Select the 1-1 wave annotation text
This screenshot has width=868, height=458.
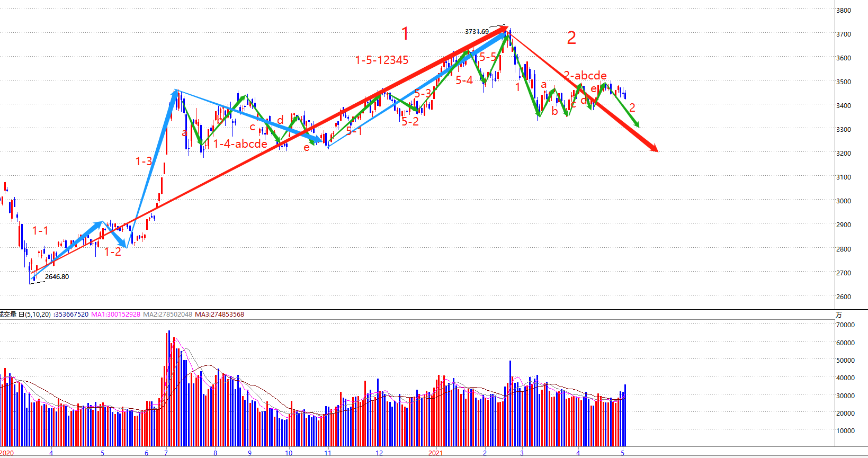(x=40, y=231)
